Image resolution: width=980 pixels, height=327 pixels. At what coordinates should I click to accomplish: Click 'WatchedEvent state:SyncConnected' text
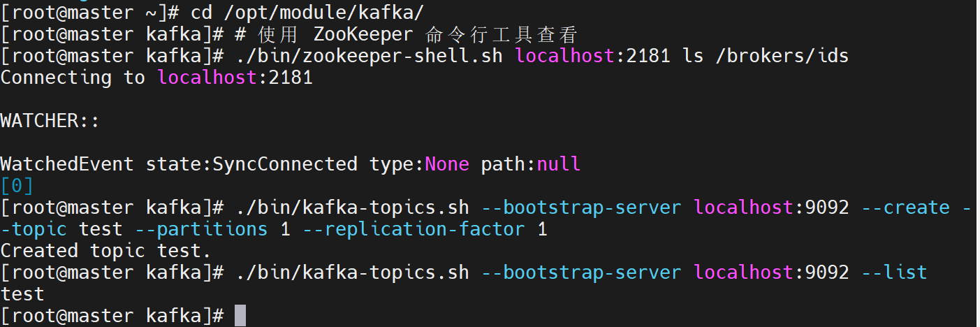point(179,164)
